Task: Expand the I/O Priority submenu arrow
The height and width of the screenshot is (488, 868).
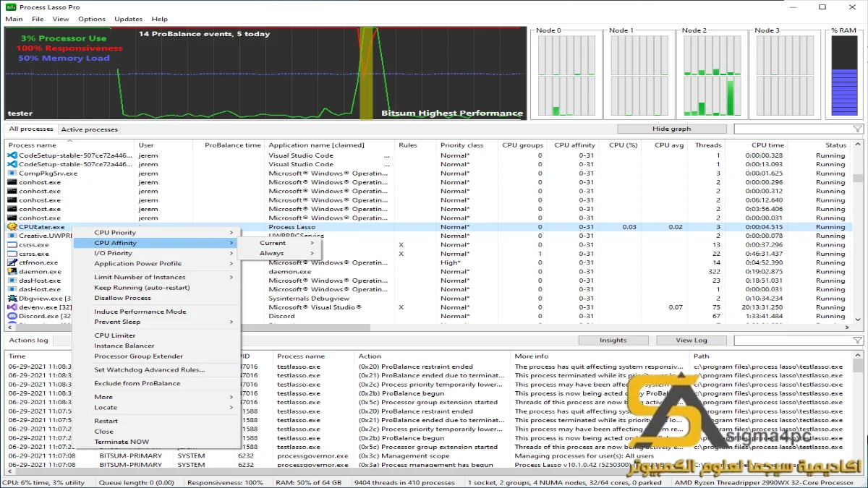Action: click(231, 254)
